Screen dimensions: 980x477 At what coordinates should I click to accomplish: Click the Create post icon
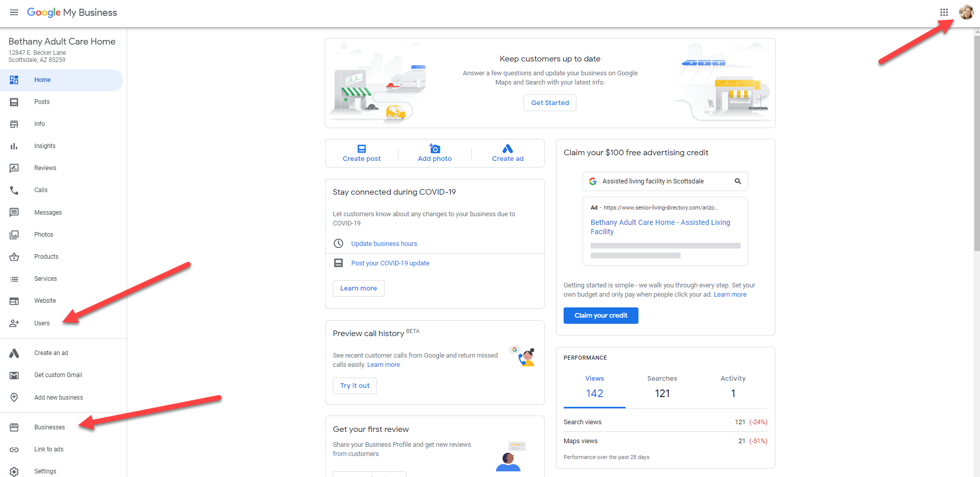coord(362,149)
